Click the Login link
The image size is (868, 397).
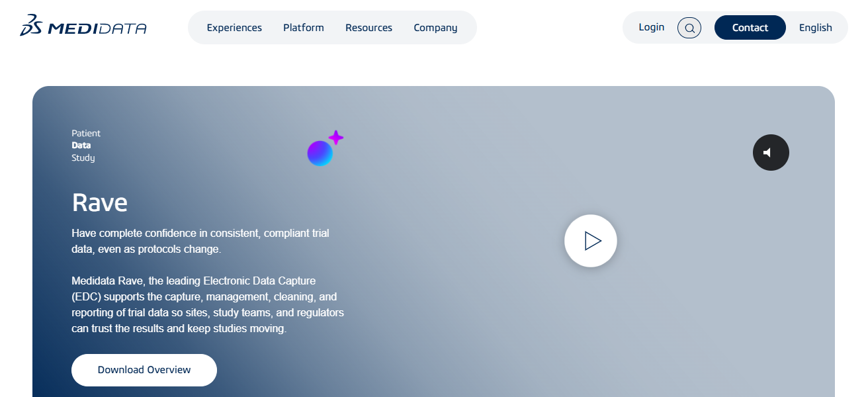pyautogui.click(x=652, y=27)
